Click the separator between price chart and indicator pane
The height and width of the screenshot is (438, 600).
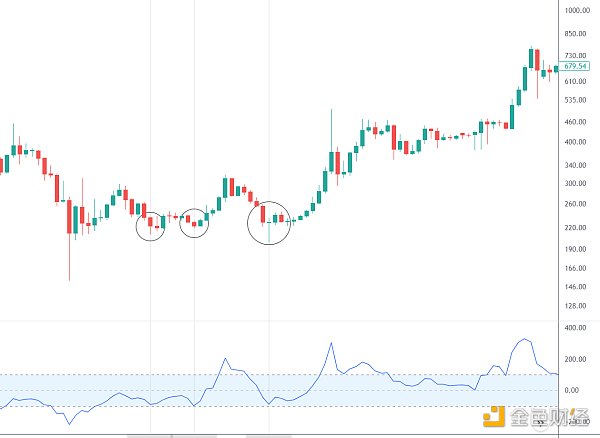tap(279, 321)
